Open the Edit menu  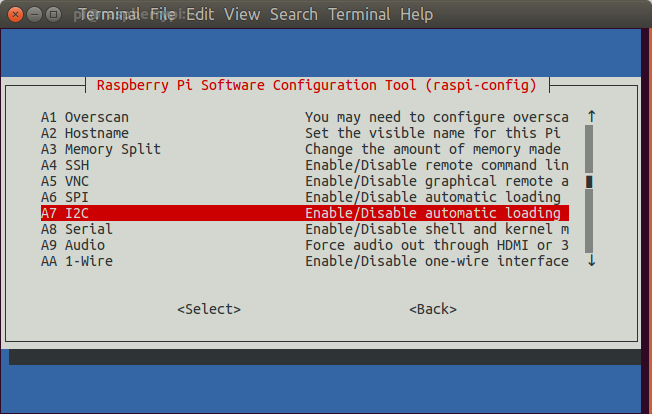[200, 15]
